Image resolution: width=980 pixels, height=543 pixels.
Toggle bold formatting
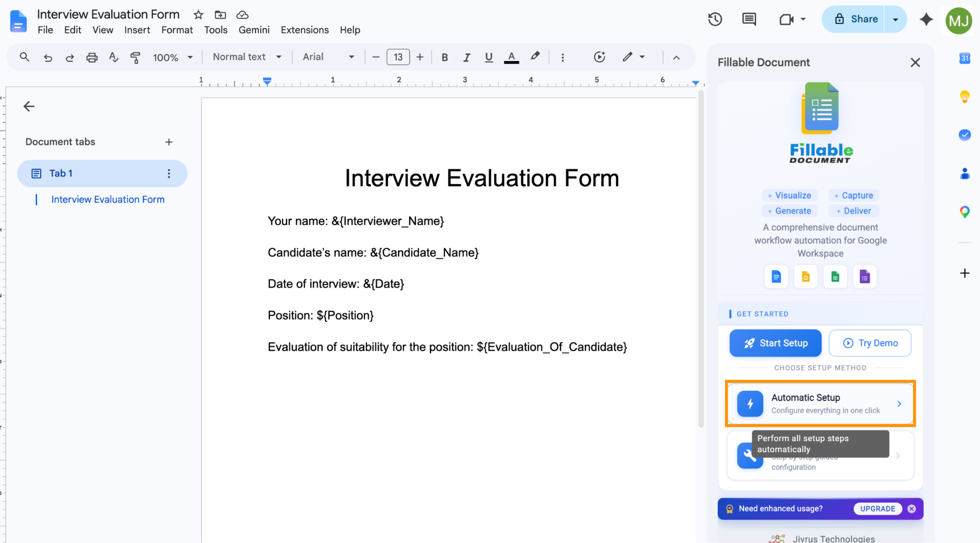(x=445, y=57)
